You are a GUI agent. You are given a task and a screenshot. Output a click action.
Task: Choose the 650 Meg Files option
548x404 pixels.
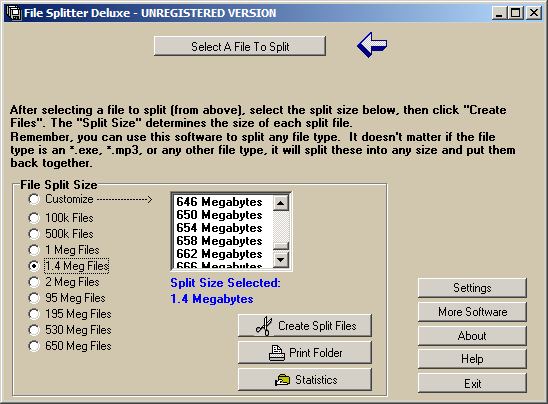click(x=34, y=346)
